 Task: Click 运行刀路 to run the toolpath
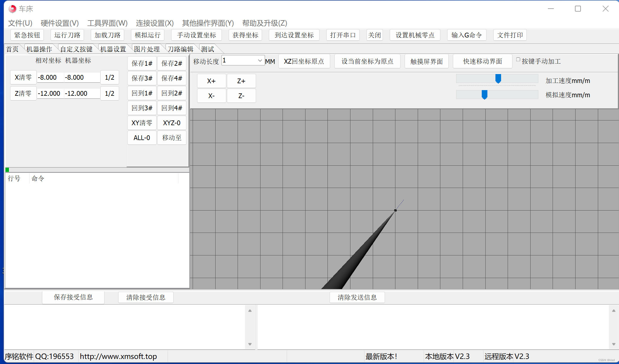click(x=67, y=35)
